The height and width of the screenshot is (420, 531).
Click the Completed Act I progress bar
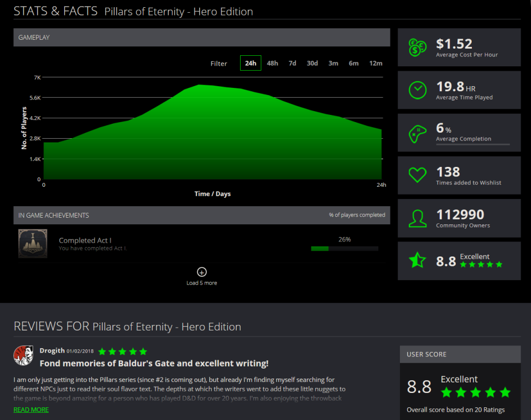(x=345, y=249)
